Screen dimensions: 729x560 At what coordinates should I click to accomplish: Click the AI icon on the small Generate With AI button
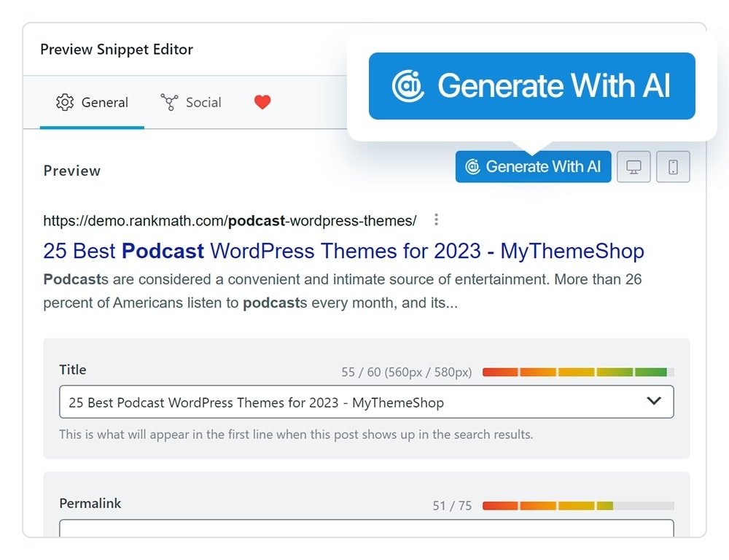pyautogui.click(x=475, y=166)
